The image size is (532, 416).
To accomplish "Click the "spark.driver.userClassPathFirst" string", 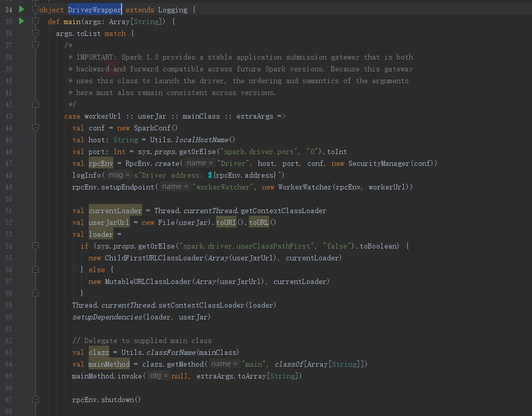I will [x=246, y=246].
